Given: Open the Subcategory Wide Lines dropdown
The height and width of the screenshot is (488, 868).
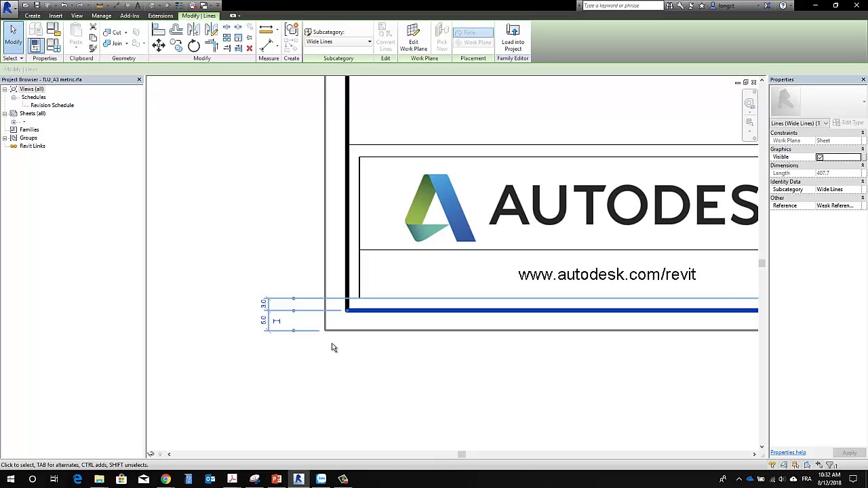Looking at the screenshot, I should (338, 42).
